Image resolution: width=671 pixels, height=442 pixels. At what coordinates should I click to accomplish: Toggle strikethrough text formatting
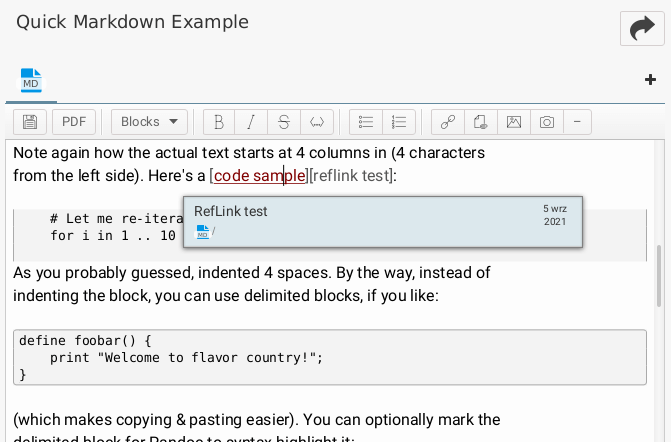pos(284,122)
